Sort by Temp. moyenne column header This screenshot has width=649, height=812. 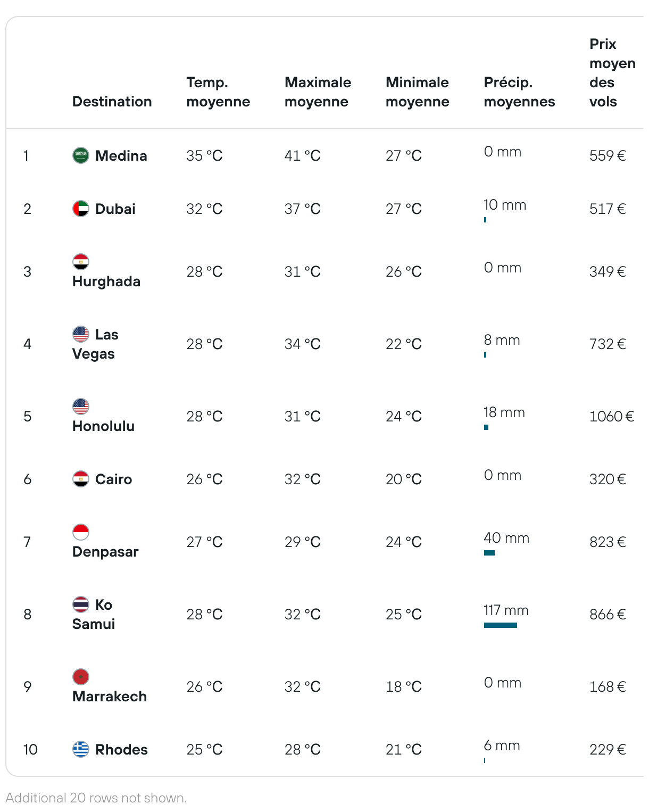pyautogui.click(x=218, y=92)
